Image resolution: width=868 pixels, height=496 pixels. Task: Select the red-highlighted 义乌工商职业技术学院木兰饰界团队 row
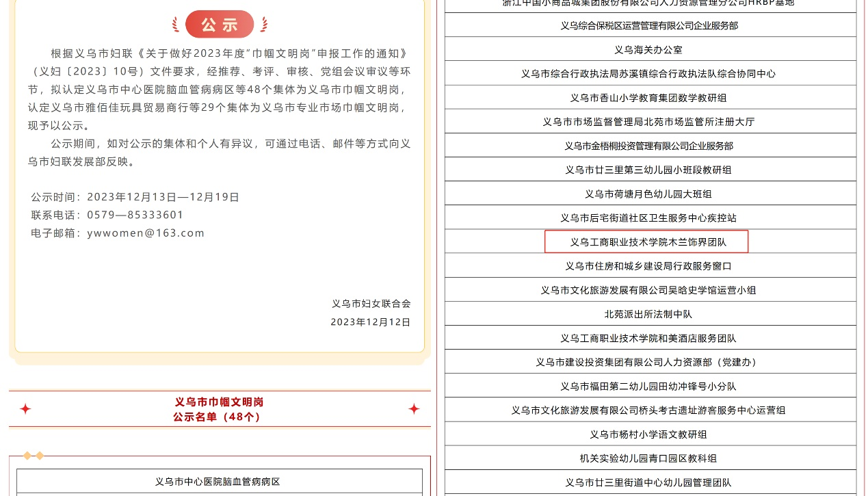[648, 242]
